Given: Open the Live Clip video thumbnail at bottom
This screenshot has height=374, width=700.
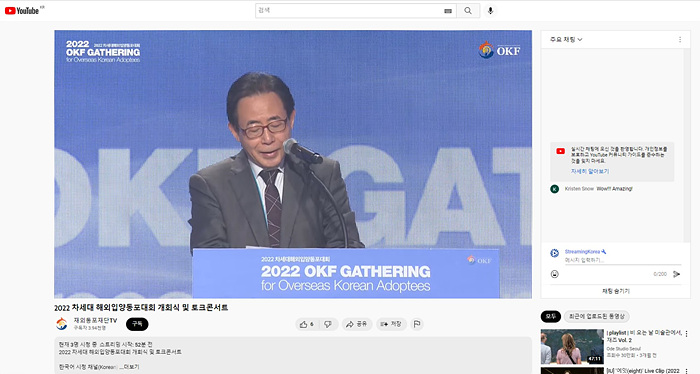Looking at the screenshot, I should 572,370.
